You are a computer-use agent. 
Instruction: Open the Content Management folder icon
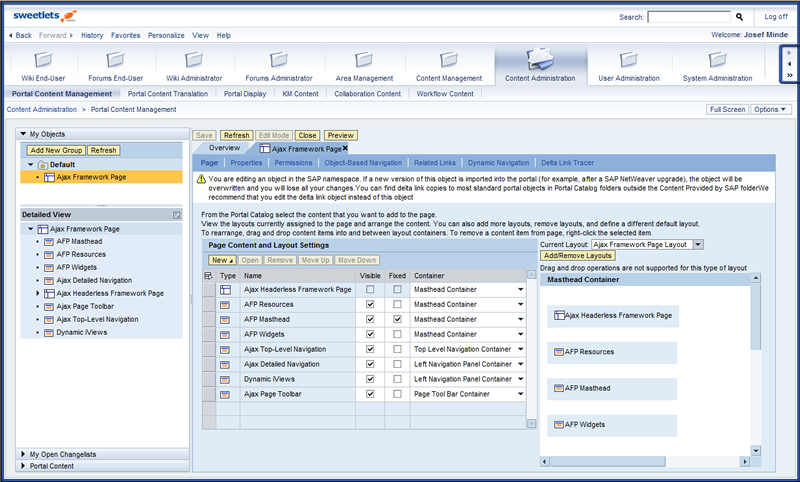[x=449, y=60]
